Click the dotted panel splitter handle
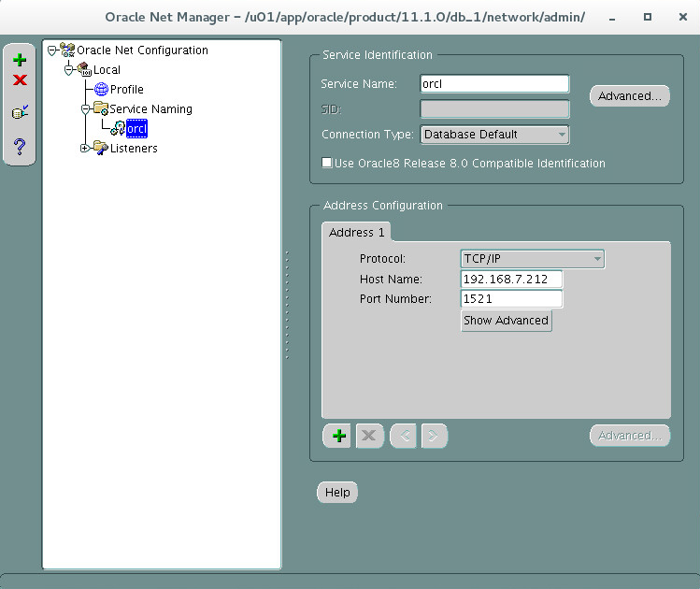700x589 pixels. click(x=287, y=305)
